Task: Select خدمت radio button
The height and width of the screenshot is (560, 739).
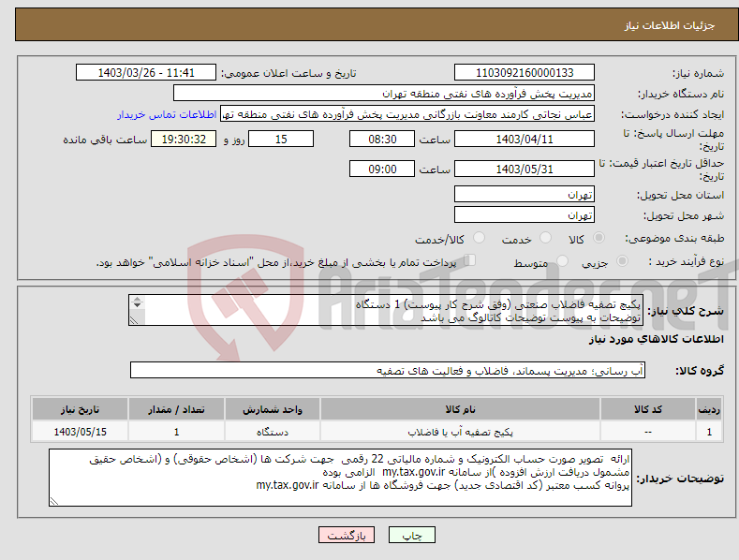Action: (545, 238)
